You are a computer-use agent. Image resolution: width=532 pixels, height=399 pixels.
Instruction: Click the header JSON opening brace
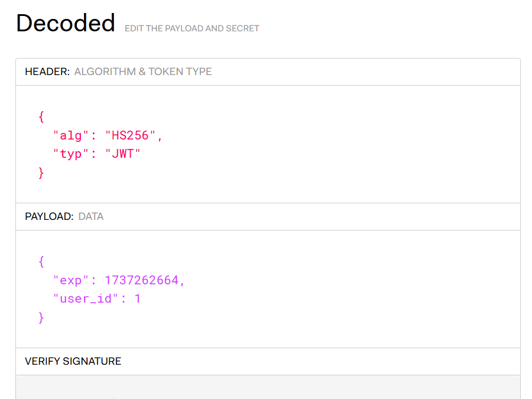[x=41, y=116]
